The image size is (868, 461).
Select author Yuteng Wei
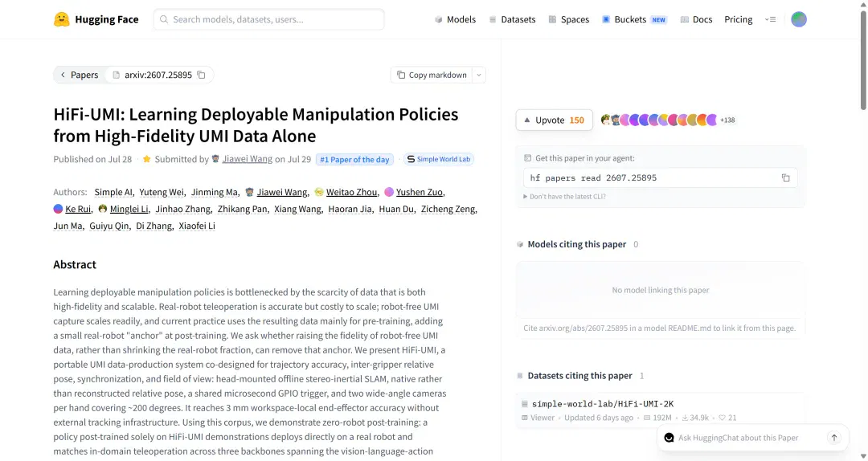[162, 192]
